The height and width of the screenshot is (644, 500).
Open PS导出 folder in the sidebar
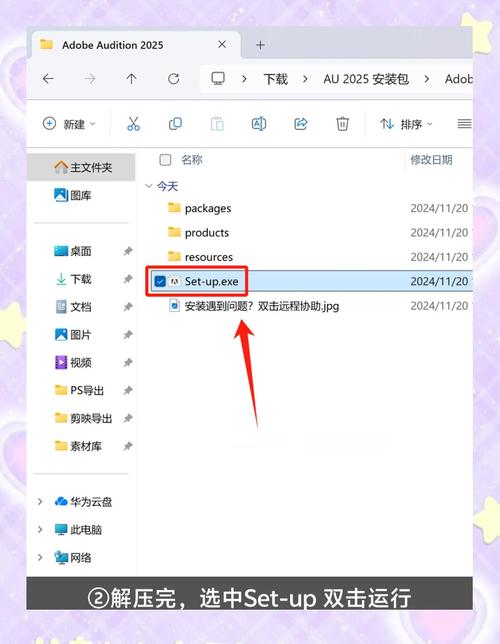tap(81, 390)
